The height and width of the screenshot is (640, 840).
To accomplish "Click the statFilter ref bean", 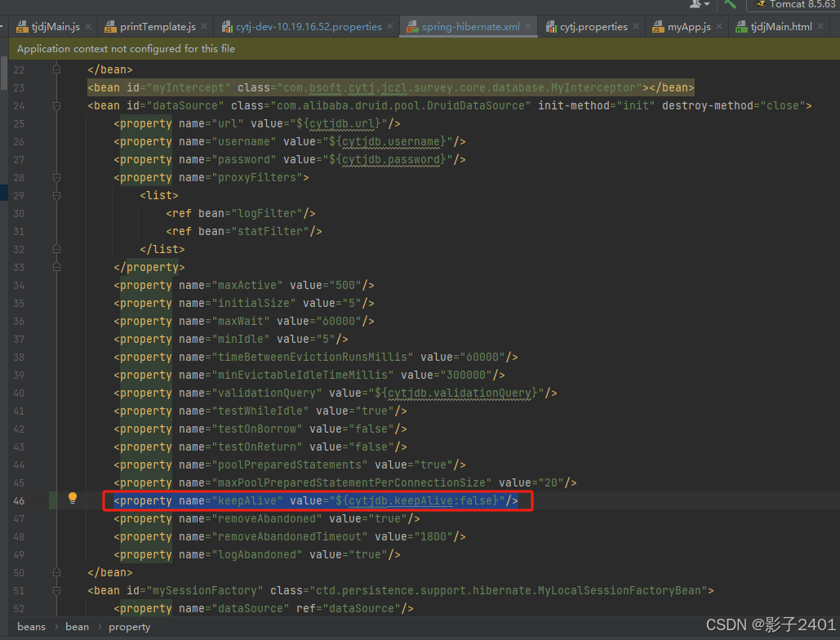I will click(244, 231).
